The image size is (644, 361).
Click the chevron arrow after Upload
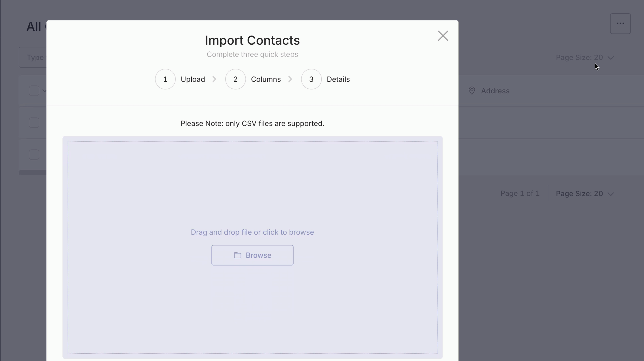click(214, 79)
